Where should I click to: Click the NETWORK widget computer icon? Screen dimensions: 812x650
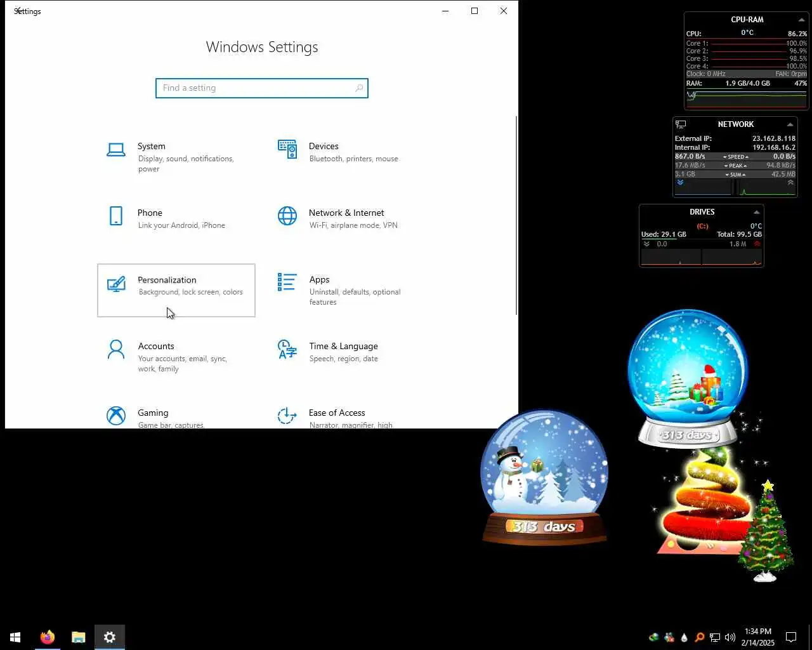(x=681, y=124)
